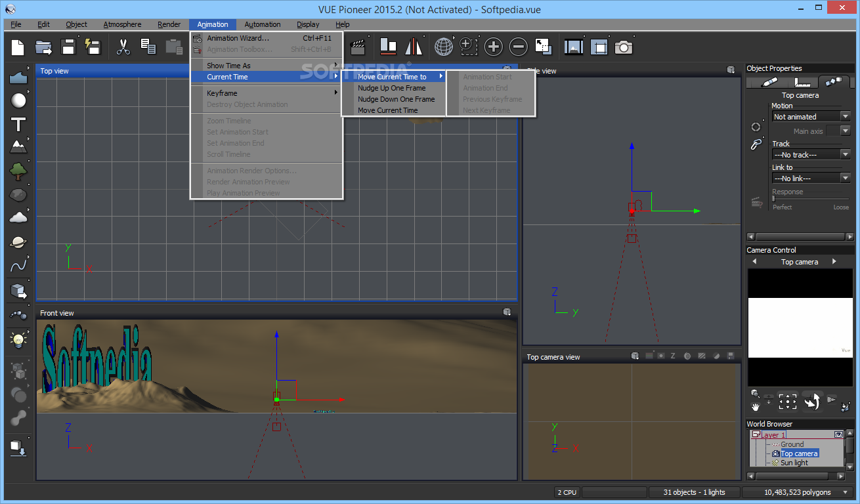Click the wireframe globe icon in toolbar
The image size is (860, 504).
click(444, 47)
